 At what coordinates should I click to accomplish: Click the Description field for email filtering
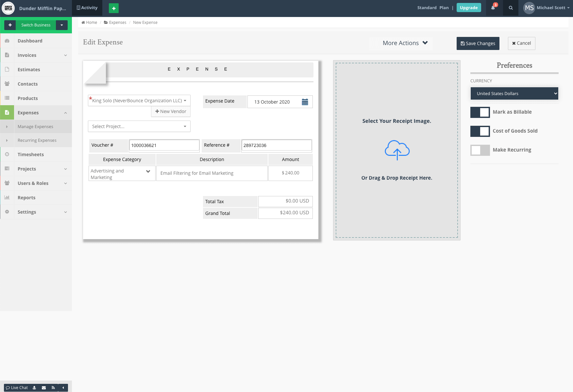[212, 173]
